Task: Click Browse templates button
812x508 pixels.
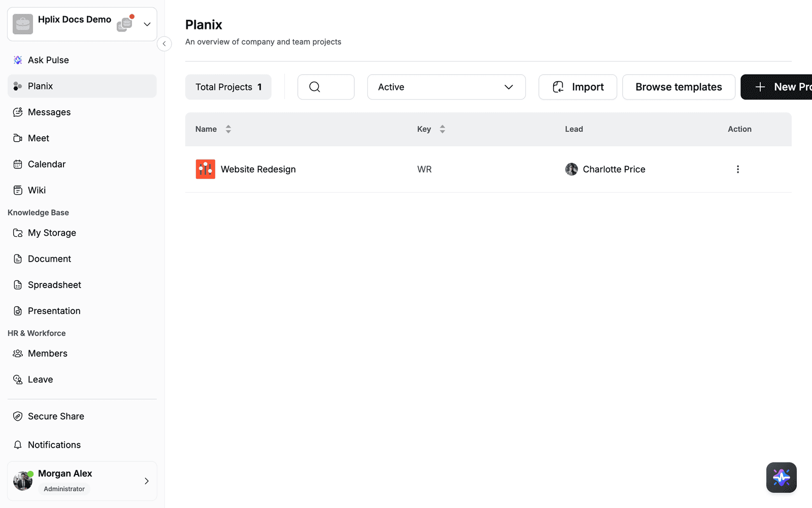Action: [679, 87]
